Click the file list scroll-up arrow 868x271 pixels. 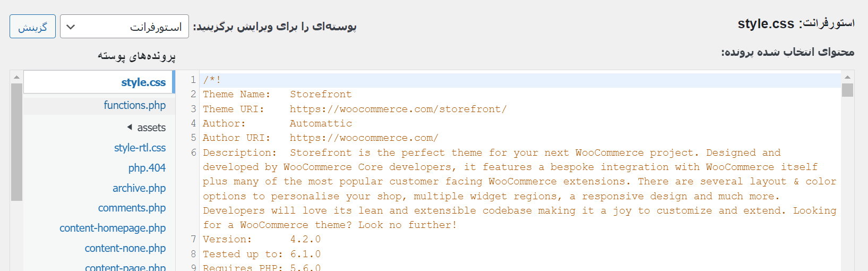pos(16,77)
